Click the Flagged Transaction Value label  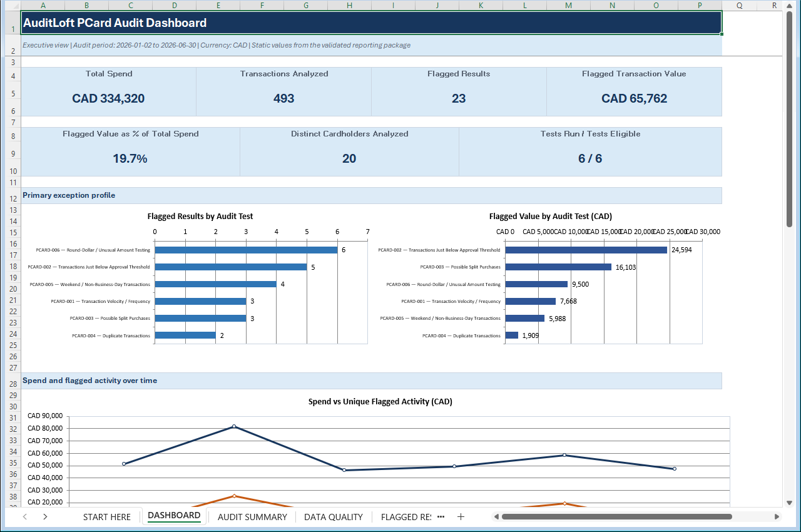(634, 74)
